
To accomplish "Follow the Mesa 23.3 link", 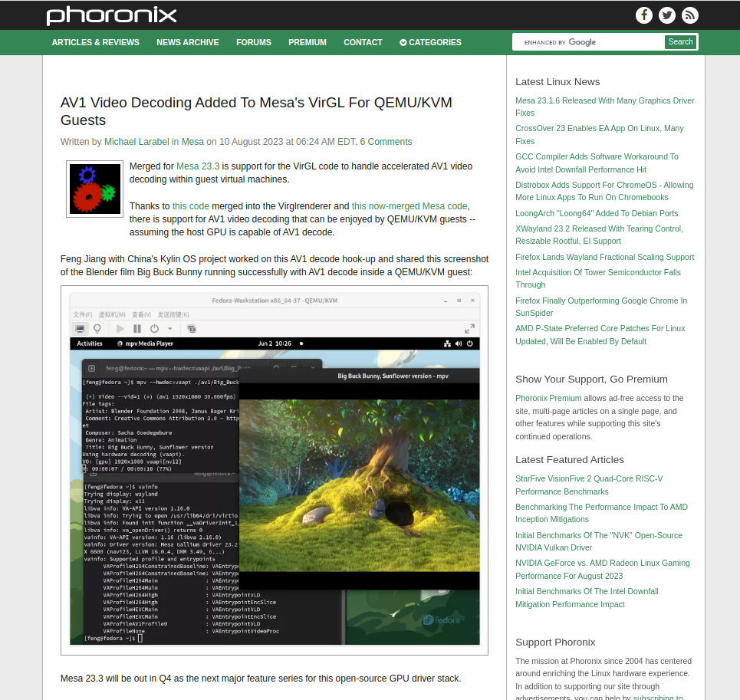I will point(198,166).
